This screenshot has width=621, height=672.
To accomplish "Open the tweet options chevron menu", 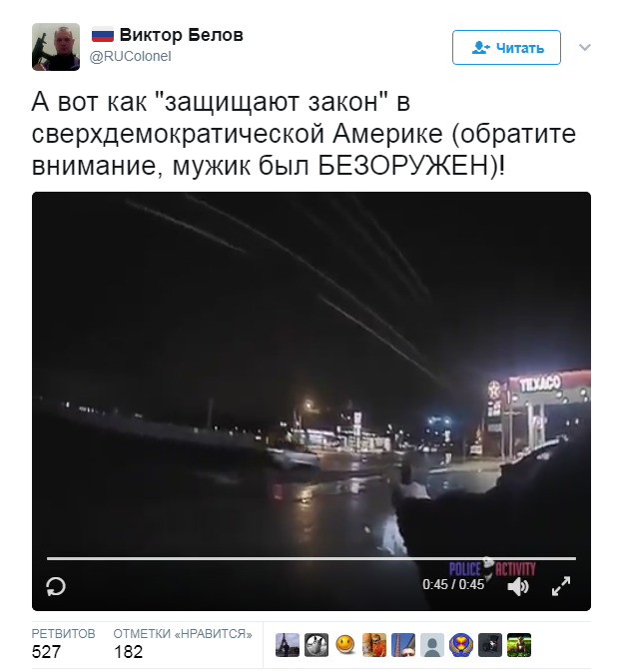I will pyautogui.click(x=585, y=47).
